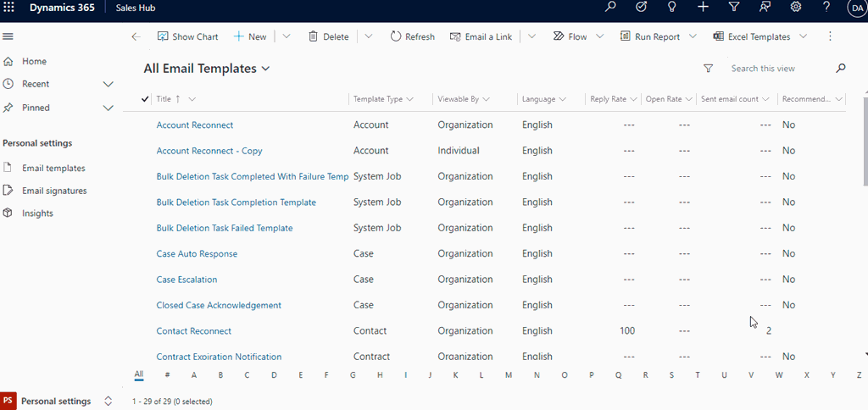Go to Insights in the sidebar

coord(37,213)
